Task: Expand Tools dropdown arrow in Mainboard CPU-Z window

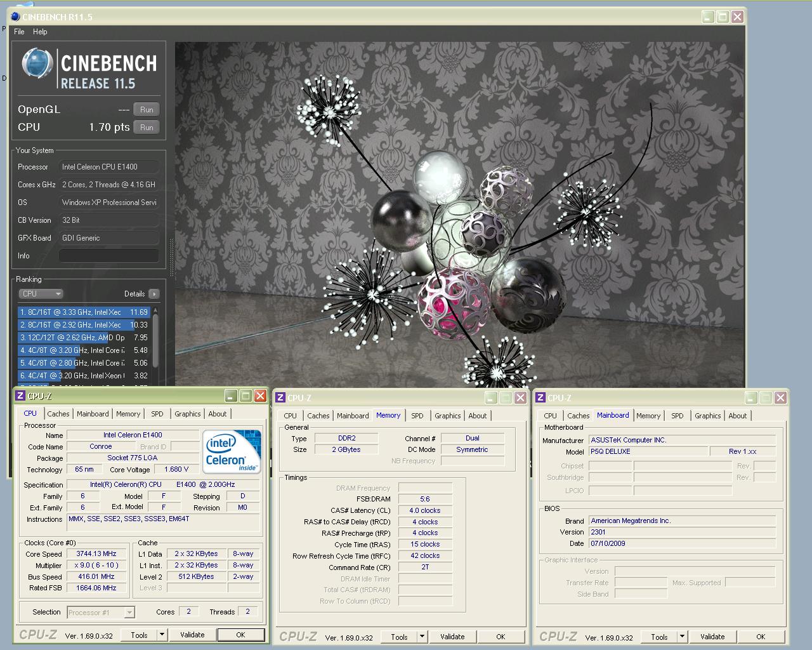Action: point(682,637)
